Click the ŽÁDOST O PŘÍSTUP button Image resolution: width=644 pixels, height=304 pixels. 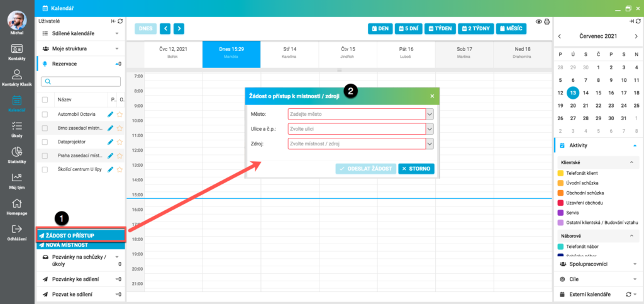tap(80, 235)
